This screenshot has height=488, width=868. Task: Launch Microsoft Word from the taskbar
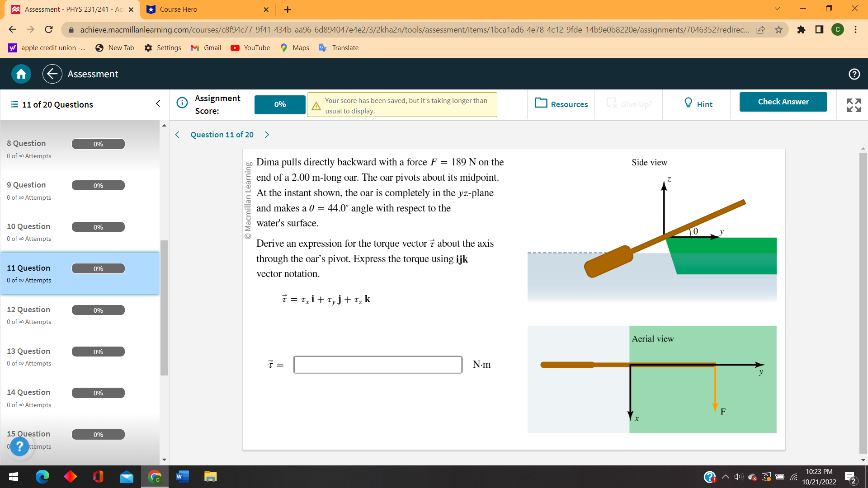(x=182, y=477)
